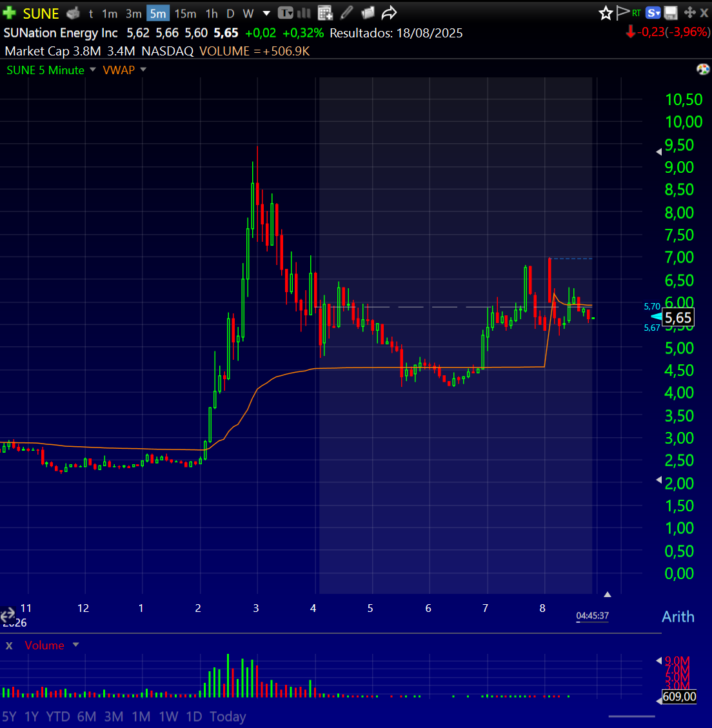Image resolution: width=712 pixels, height=728 pixels.
Task: Click the -0,23(-3,96%) change readout
Action: 668,32
